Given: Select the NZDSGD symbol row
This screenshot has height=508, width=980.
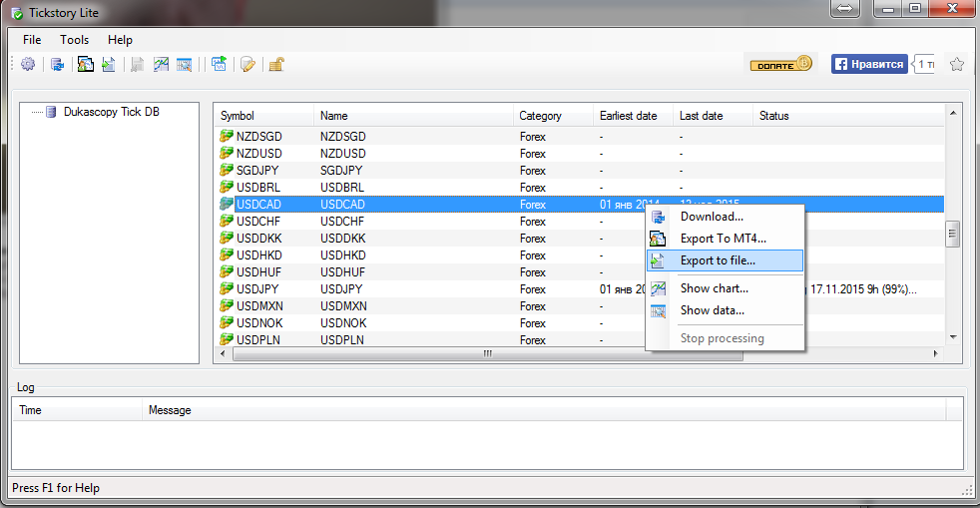Looking at the screenshot, I should tap(580, 136).
